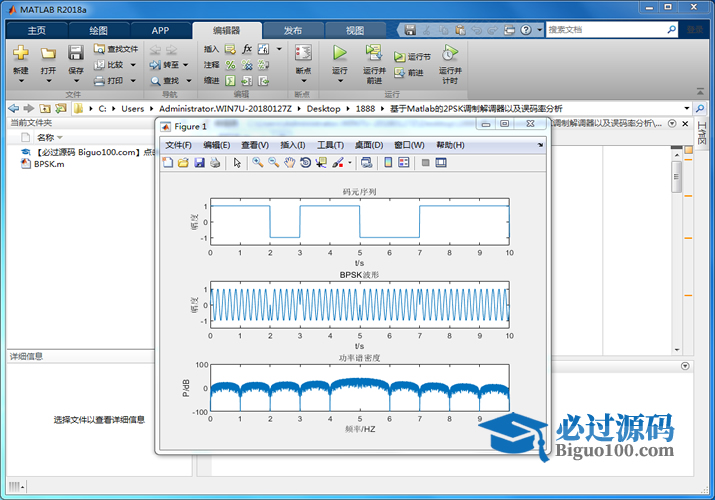
Task: Toggle the zoom in mode in Figure 1
Action: click(x=257, y=162)
